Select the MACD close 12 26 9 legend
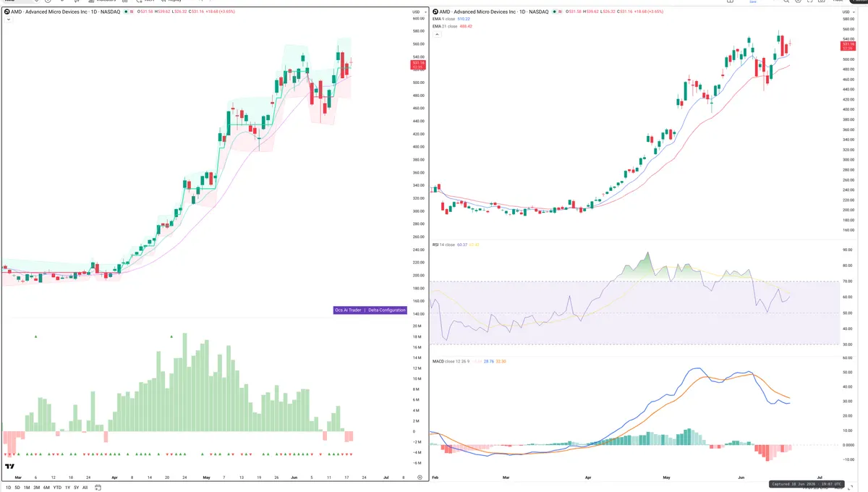This screenshot has width=868, height=492. [x=451, y=360]
